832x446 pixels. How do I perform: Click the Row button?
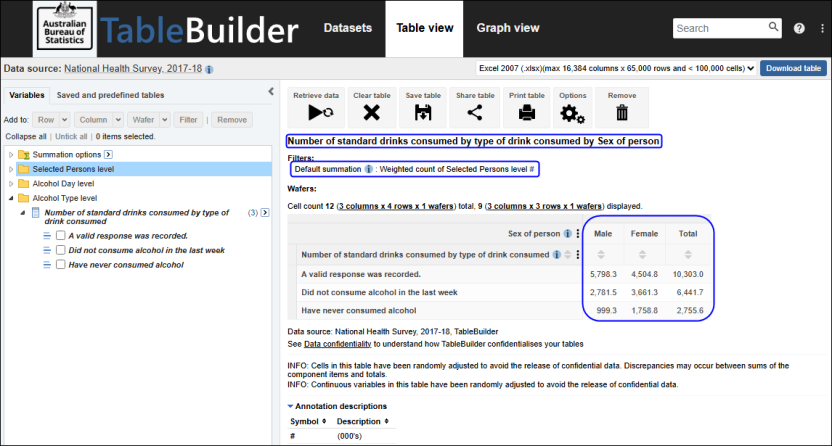pyautogui.click(x=46, y=120)
